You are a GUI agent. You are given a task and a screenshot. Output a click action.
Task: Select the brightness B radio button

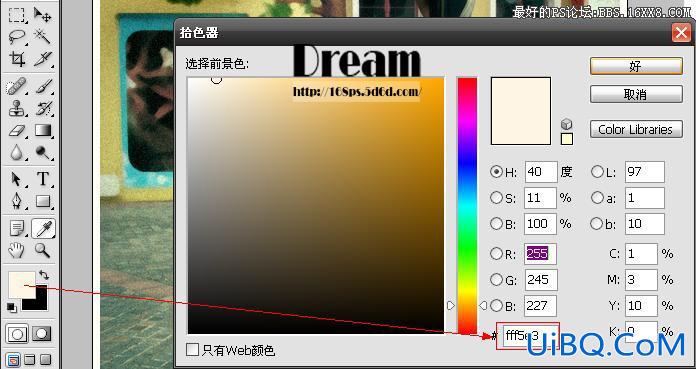[x=496, y=223]
